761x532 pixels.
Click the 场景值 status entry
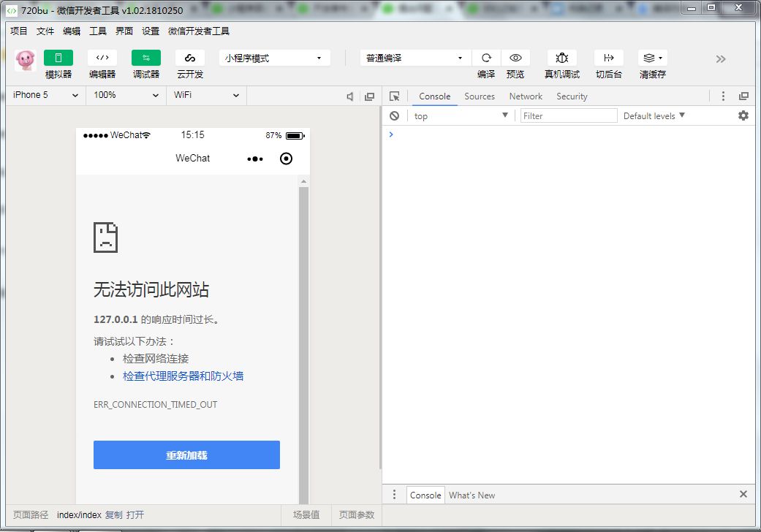(x=306, y=514)
